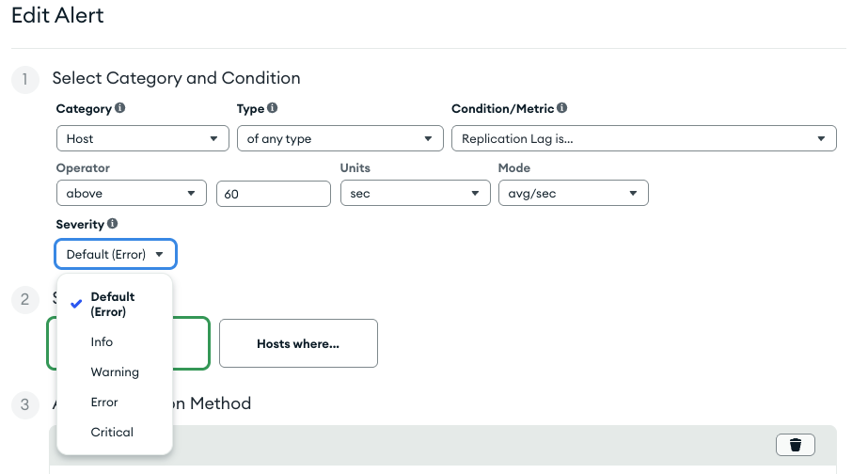
Task: Choose Info severity from the list
Action: tap(102, 342)
